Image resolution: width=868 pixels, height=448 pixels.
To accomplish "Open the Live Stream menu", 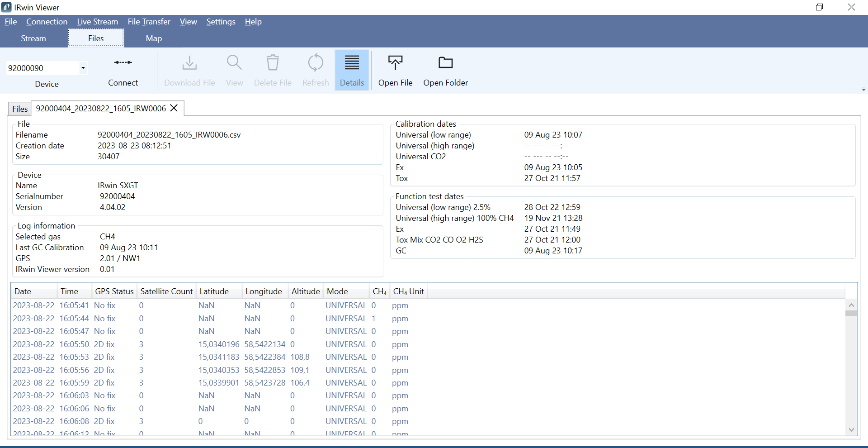I will pos(97,22).
